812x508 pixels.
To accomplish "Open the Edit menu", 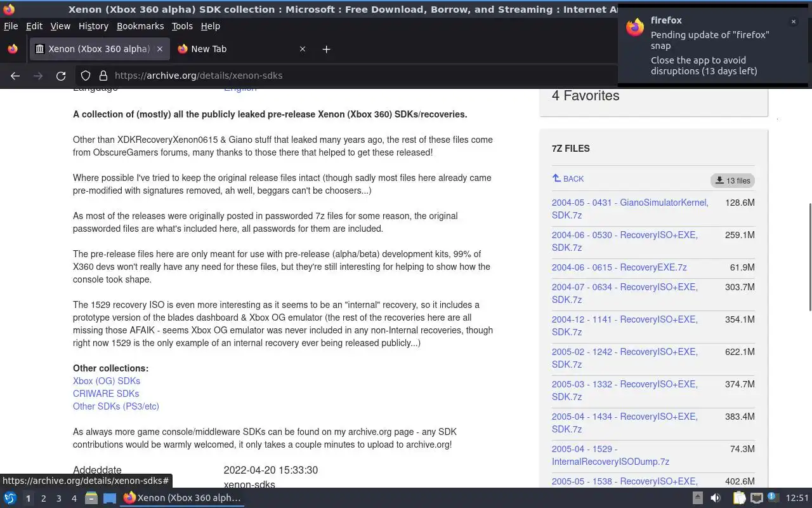I will click(x=34, y=26).
